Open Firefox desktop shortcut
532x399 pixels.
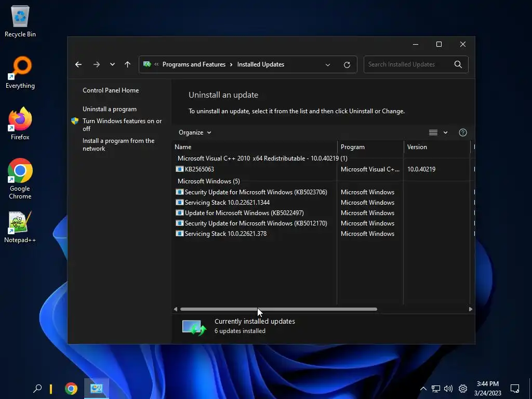20,124
